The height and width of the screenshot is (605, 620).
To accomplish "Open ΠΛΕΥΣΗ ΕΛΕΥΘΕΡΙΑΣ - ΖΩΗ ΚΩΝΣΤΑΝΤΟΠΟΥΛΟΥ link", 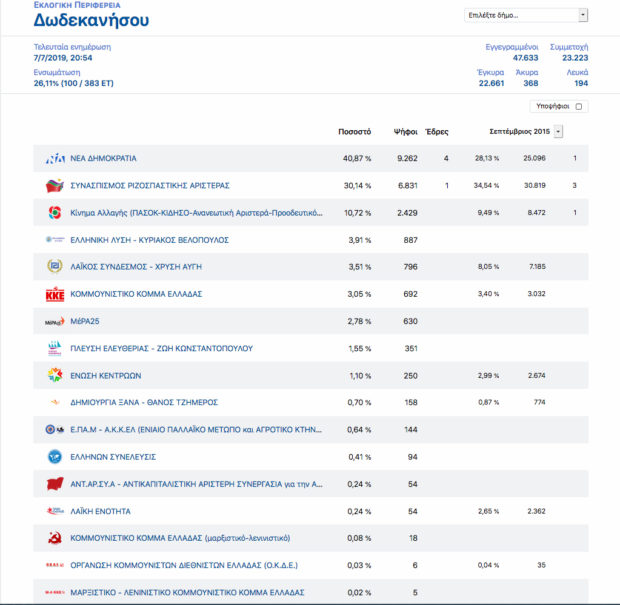I will click(x=161, y=348).
